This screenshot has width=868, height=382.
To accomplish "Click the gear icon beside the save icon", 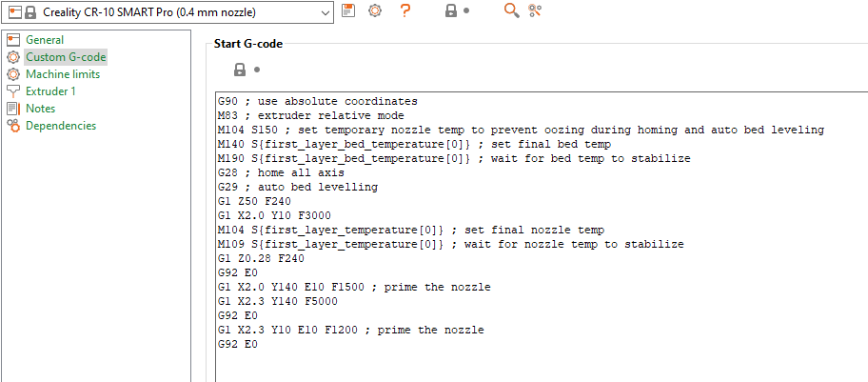I will (x=375, y=10).
